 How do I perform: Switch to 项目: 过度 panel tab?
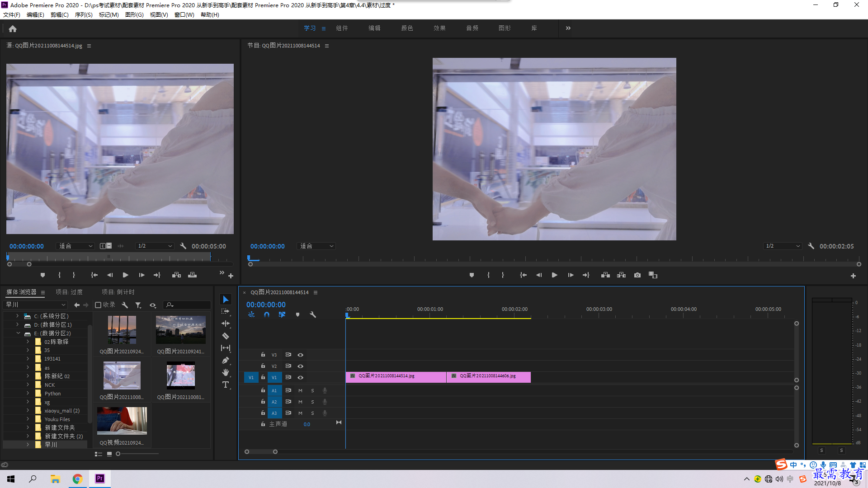tap(69, 292)
